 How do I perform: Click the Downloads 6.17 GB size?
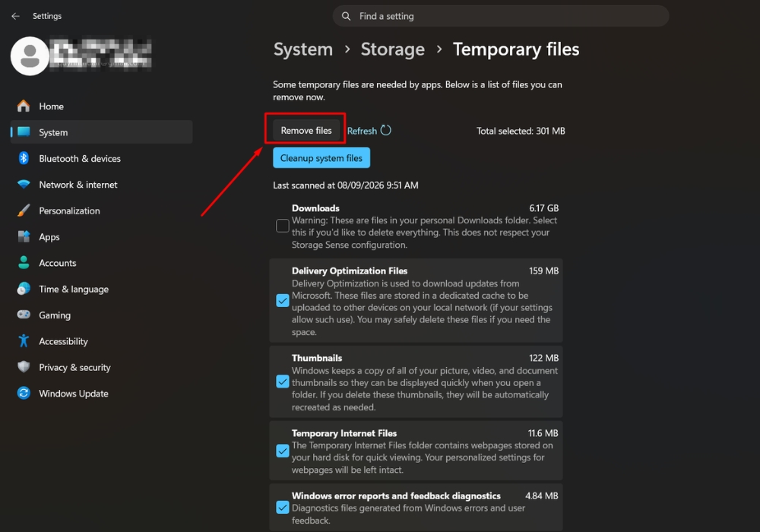coord(544,207)
